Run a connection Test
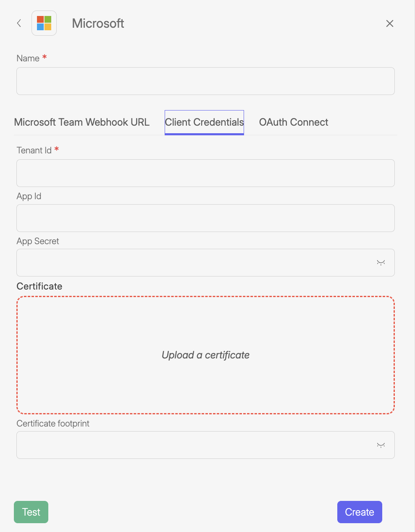 point(31,512)
